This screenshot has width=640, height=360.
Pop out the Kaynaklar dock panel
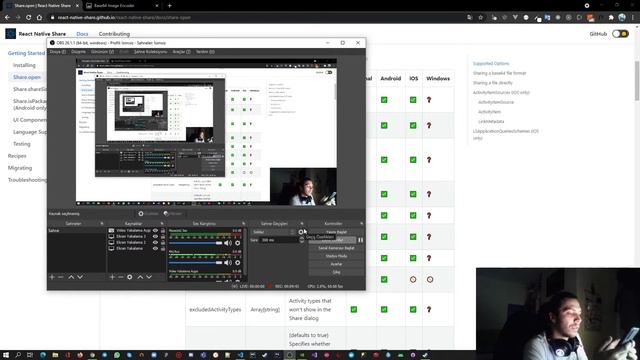click(162, 224)
